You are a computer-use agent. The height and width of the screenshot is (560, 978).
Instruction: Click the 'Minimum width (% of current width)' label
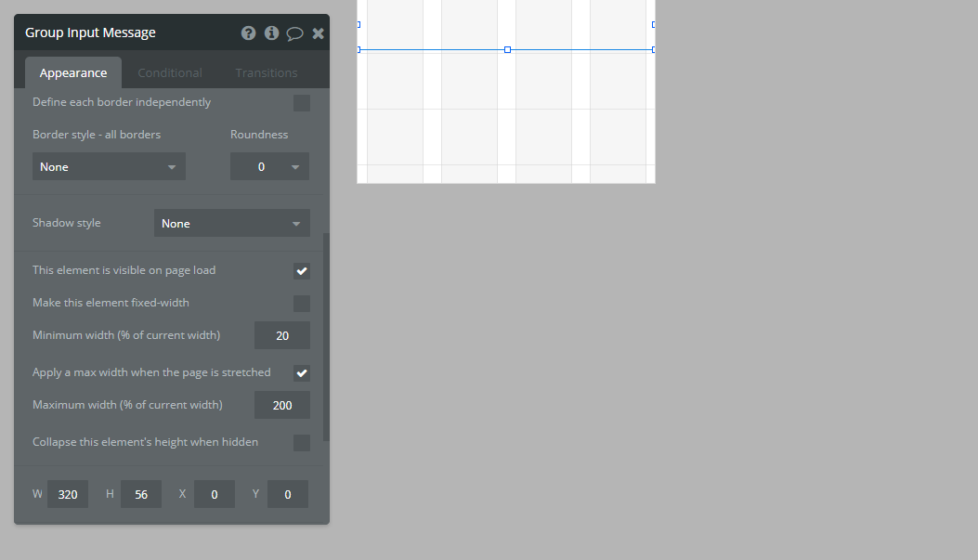pyautogui.click(x=126, y=335)
